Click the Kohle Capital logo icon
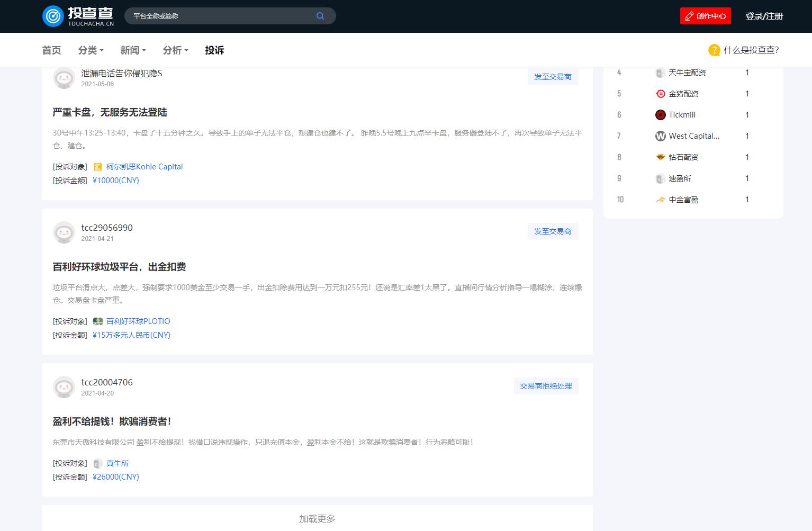 pos(98,167)
